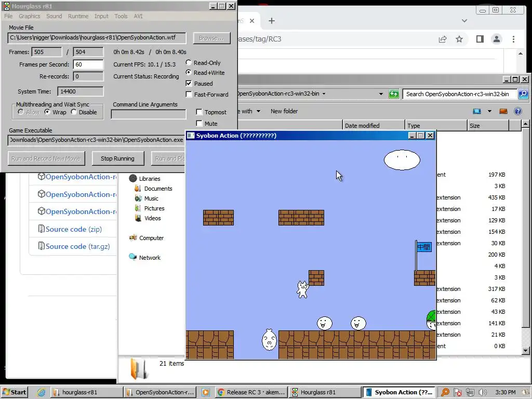Expand Chrome tab search chevron
Image resolution: width=532 pixels, height=399 pixels.
click(464, 21)
